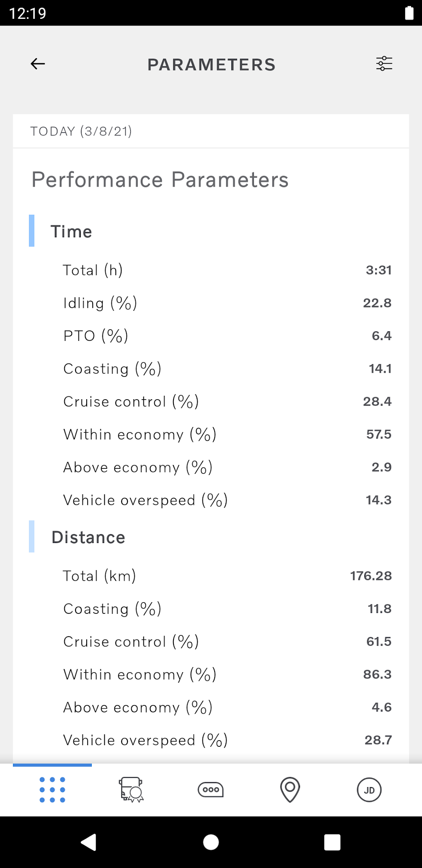Click the Performance Parameters title

pyautogui.click(x=160, y=179)
